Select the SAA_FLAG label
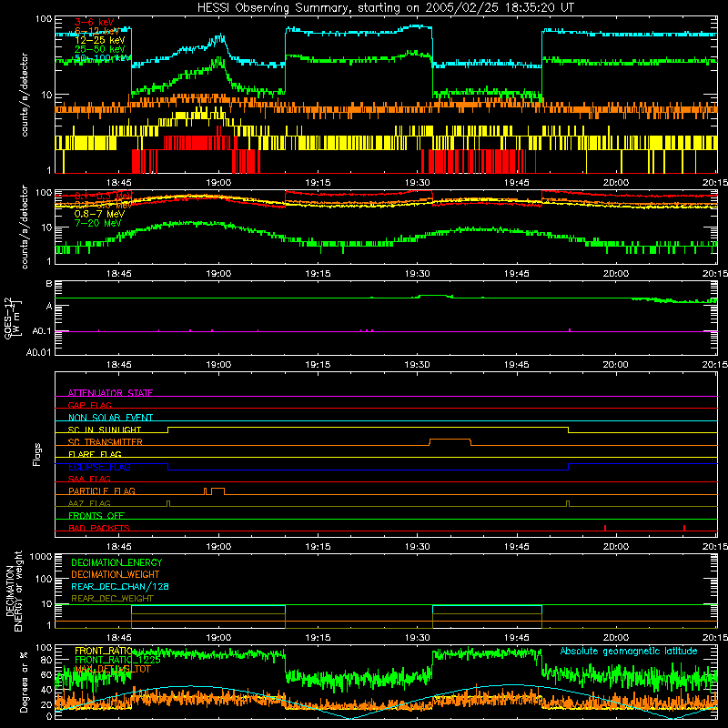This screenshot has width=728, height=728. pos(89,479)
